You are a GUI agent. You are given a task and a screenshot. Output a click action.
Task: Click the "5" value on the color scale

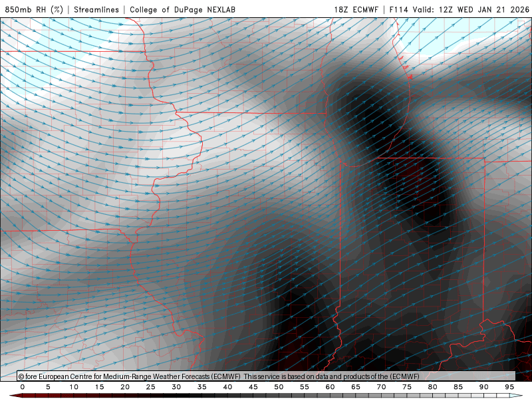[48, 387]
